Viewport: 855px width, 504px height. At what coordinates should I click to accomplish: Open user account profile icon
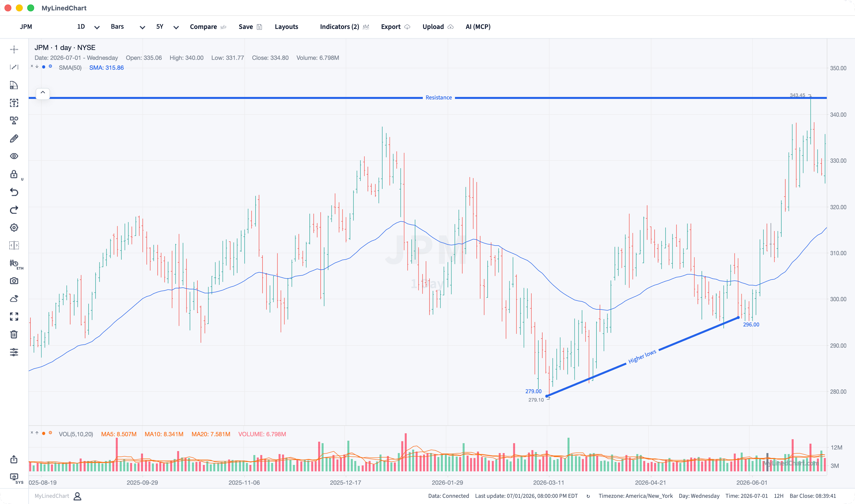(77, 496)
